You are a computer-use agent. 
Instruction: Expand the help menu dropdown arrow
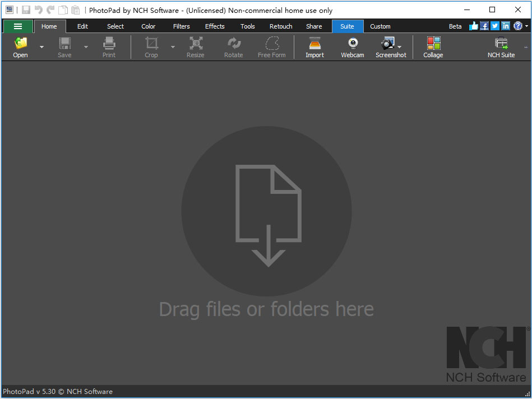[526, 26]
